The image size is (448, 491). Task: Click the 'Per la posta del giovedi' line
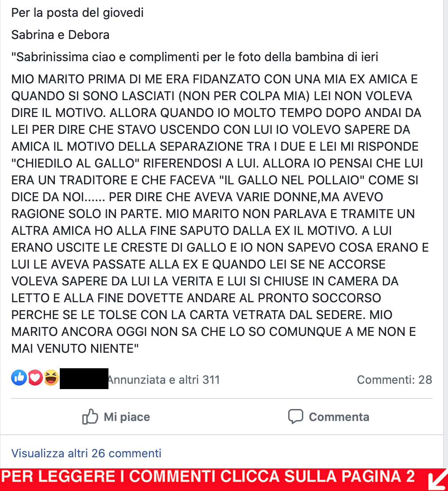pyautogui.click(x=77, y=13)
